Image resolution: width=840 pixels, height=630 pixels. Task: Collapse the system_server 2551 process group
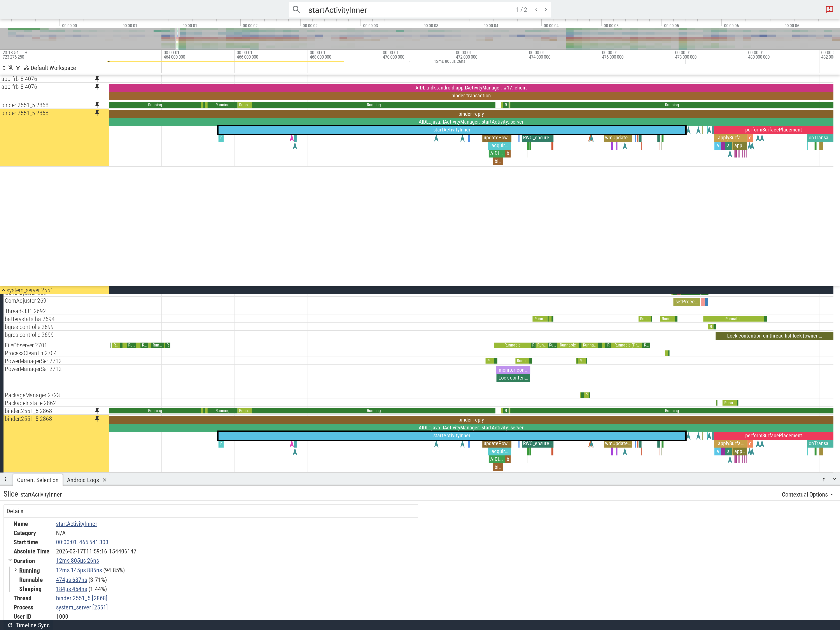click(3, 290)
